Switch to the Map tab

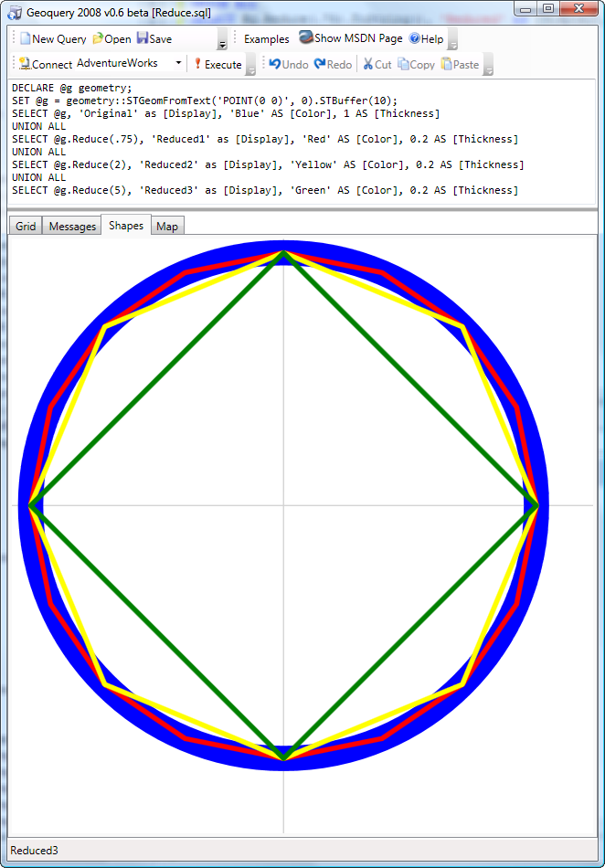[x=167, y=226]
